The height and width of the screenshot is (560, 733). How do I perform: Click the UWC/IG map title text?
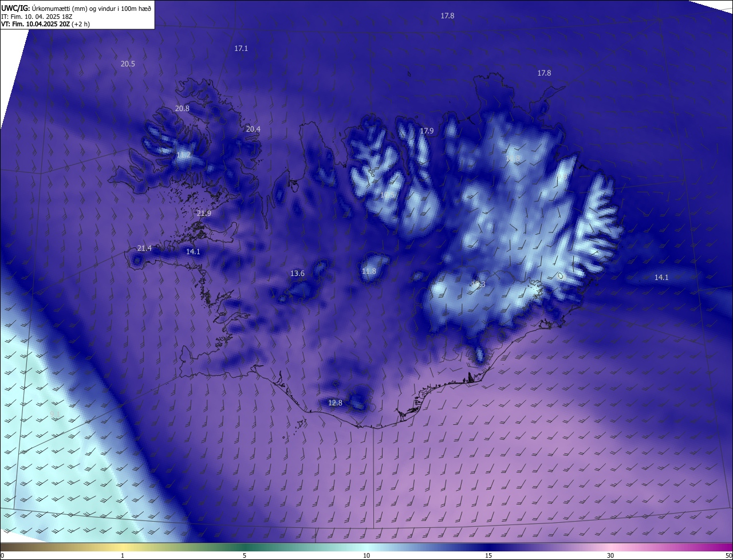point(76,7)
